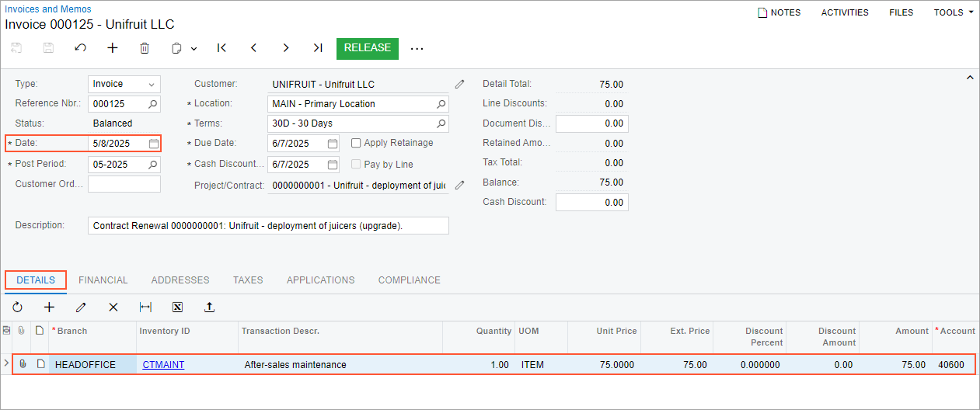Enable the Apply Retainage checkbox
This screenshot has height=410, width=980.
356,143
